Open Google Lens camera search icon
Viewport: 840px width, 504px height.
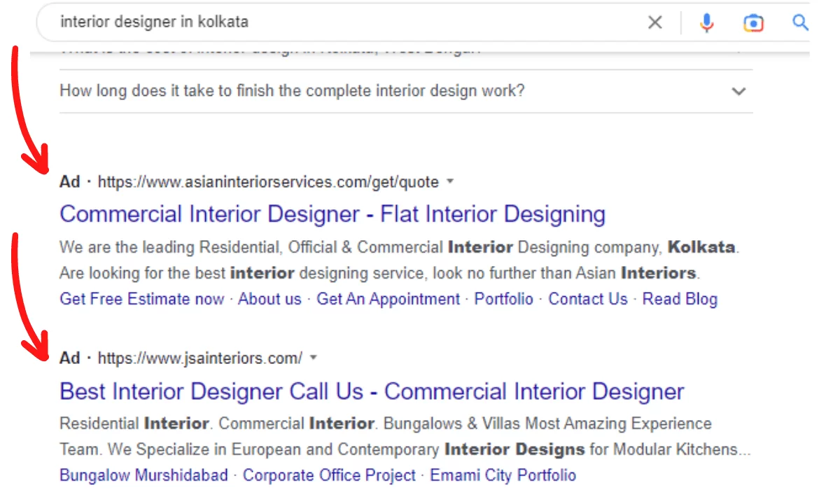point(753,22)
